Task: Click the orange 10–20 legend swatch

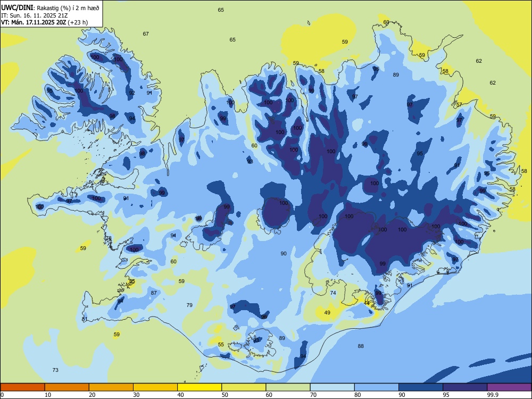Action: coord(67,387)
